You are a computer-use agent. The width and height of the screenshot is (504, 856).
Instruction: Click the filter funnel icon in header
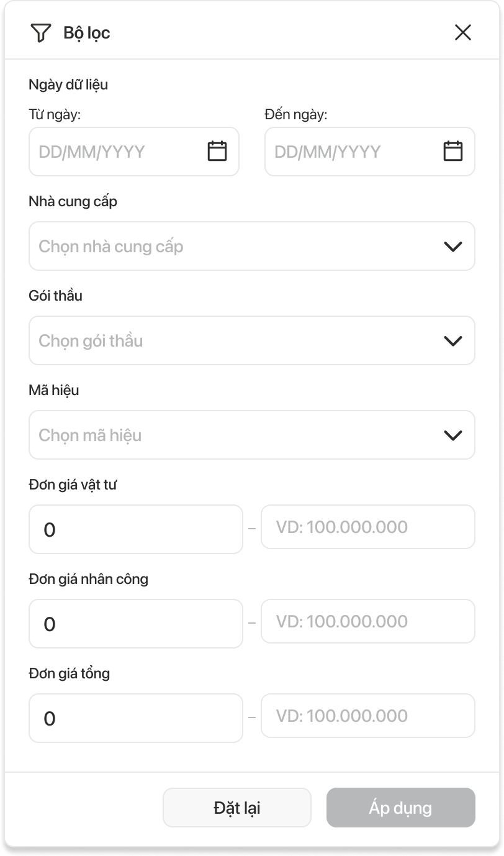pyautogui.click(x=40, y=33)
